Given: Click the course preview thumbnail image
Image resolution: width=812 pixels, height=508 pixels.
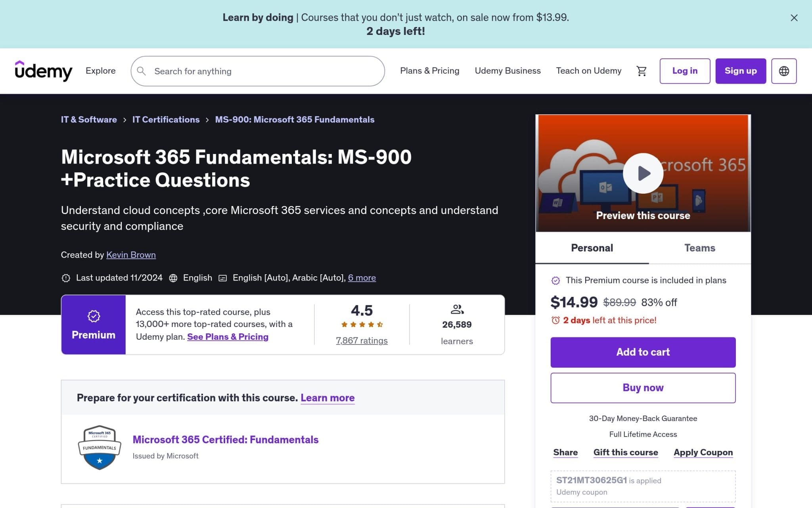Looking at the screenshot, I should pyautogui.click(x=643, y=173).
